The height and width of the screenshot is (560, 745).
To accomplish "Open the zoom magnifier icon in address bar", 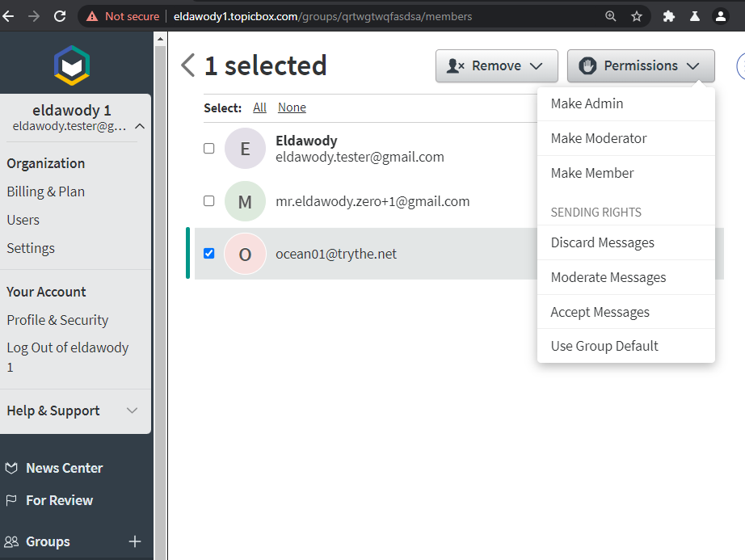I will (x=611, y=16).
